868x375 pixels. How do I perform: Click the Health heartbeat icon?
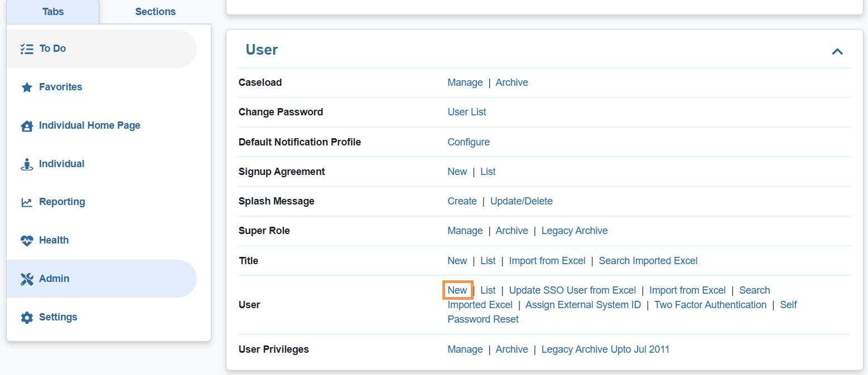click(27, 241)
